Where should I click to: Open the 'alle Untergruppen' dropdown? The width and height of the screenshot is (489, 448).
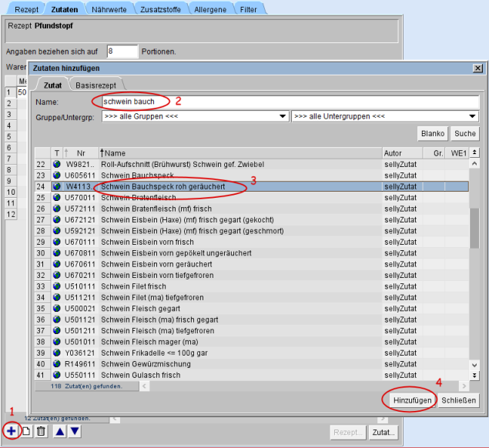tap(385, 116)
